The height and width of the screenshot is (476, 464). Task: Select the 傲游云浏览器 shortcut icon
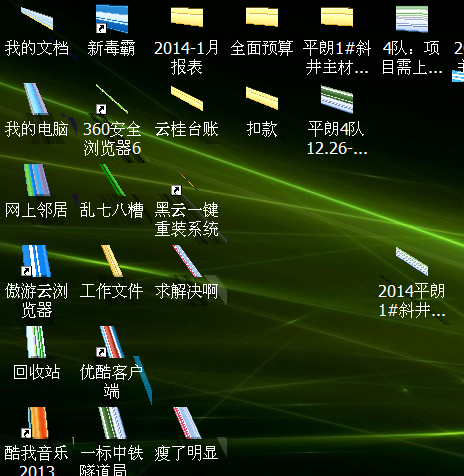click(37, 261)
